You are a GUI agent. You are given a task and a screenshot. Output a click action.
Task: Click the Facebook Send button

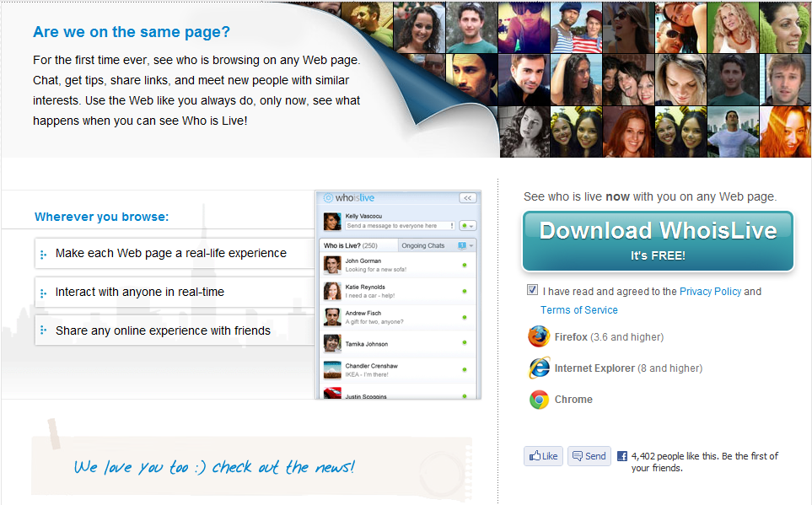[x=589, y=456]
